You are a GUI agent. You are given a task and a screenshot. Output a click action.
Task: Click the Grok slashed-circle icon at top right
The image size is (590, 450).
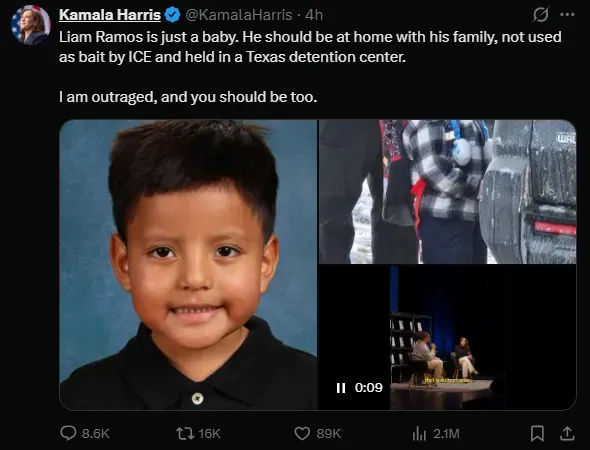pos(541,15)
